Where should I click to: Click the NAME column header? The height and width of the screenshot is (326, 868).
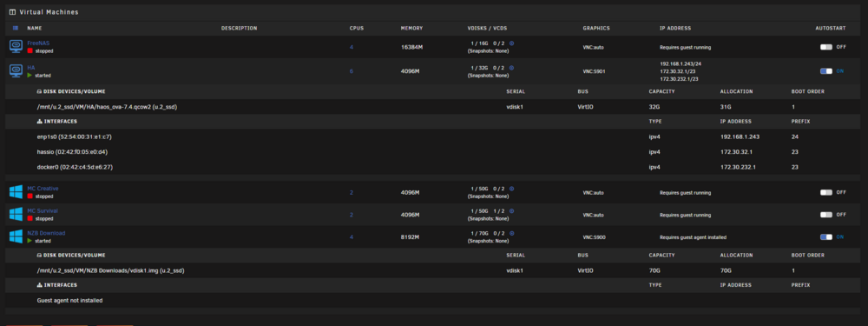[x=35, y=29]
